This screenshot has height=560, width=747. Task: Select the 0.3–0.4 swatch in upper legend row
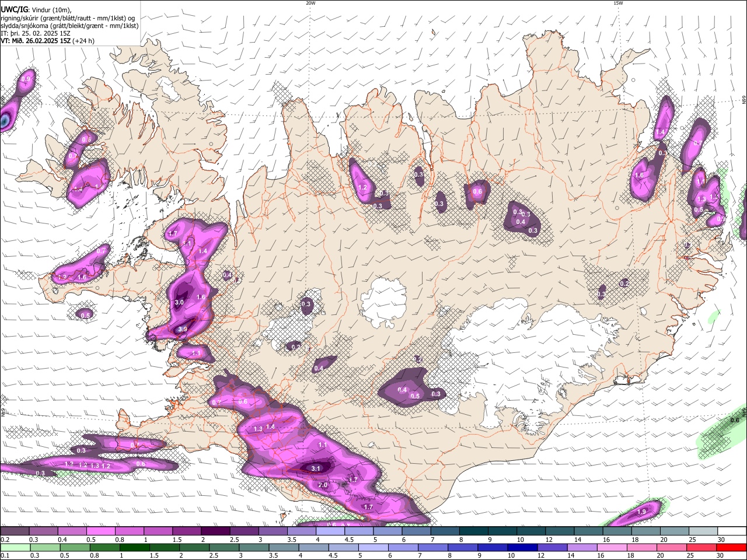43,531
